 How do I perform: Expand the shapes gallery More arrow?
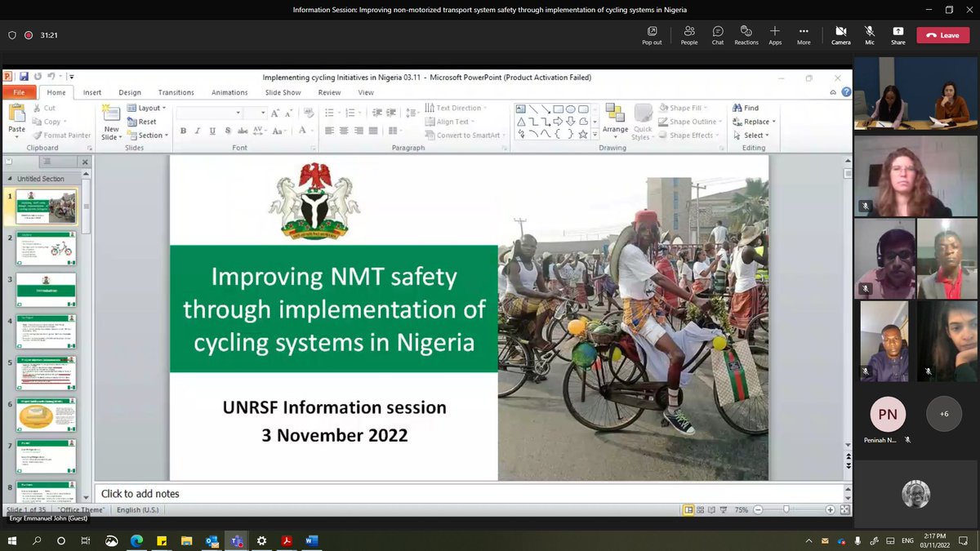click(x=595, y=136)
